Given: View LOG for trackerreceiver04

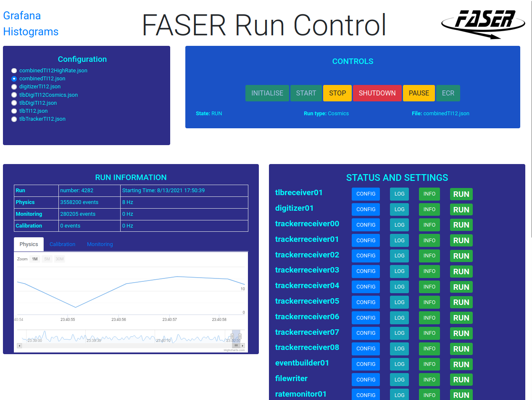Looking at the screenshot, I should [399, 287].
